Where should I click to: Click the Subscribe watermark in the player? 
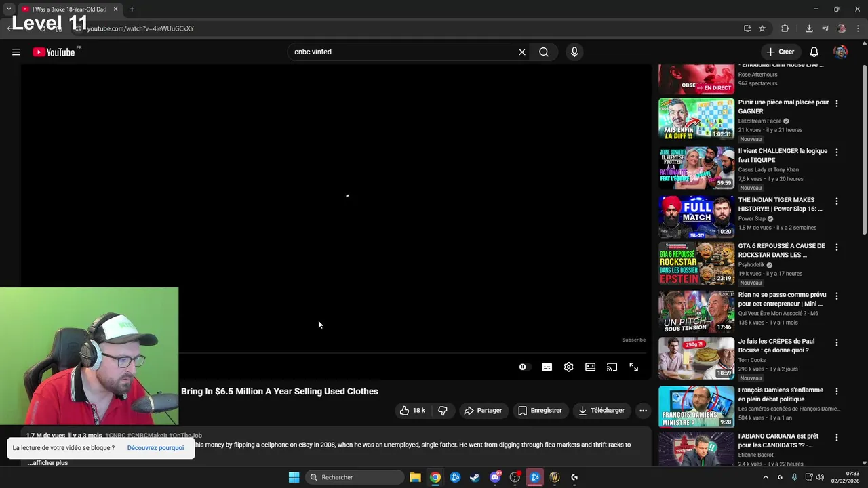pyautogui.click(x=634, y=340)
